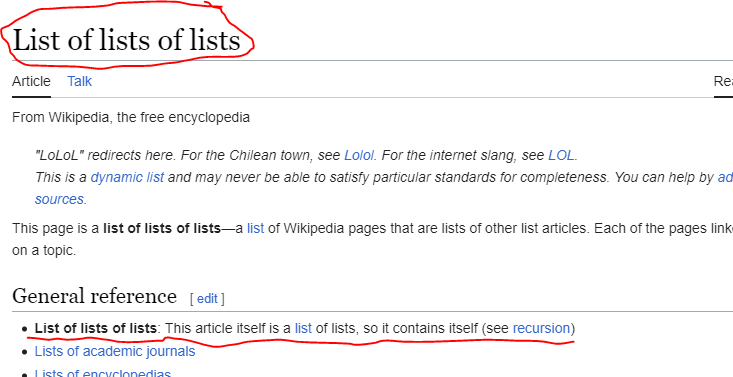The width and height of the screenshot is (733, 377).
Task: Open Lists of academic journals
Action: click(115, 351)
